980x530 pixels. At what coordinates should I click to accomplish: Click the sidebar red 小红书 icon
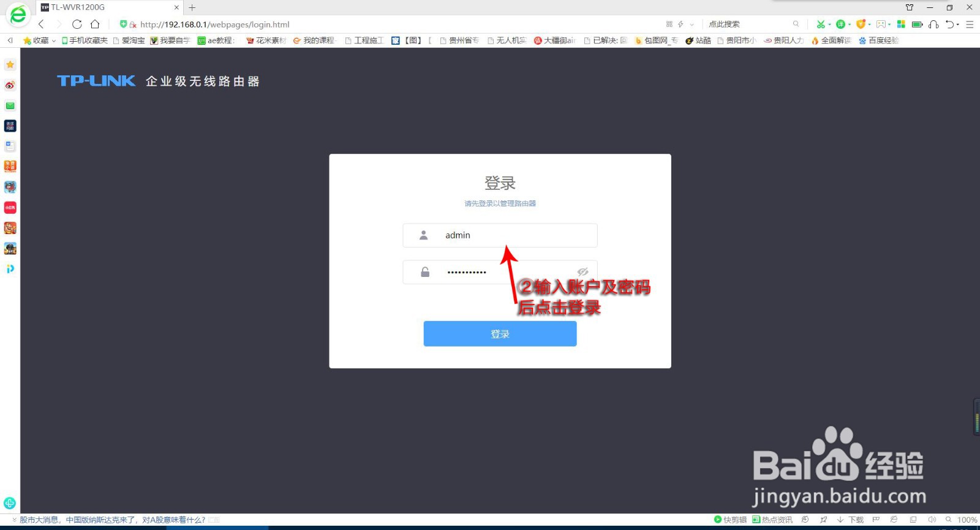[10, 208]
